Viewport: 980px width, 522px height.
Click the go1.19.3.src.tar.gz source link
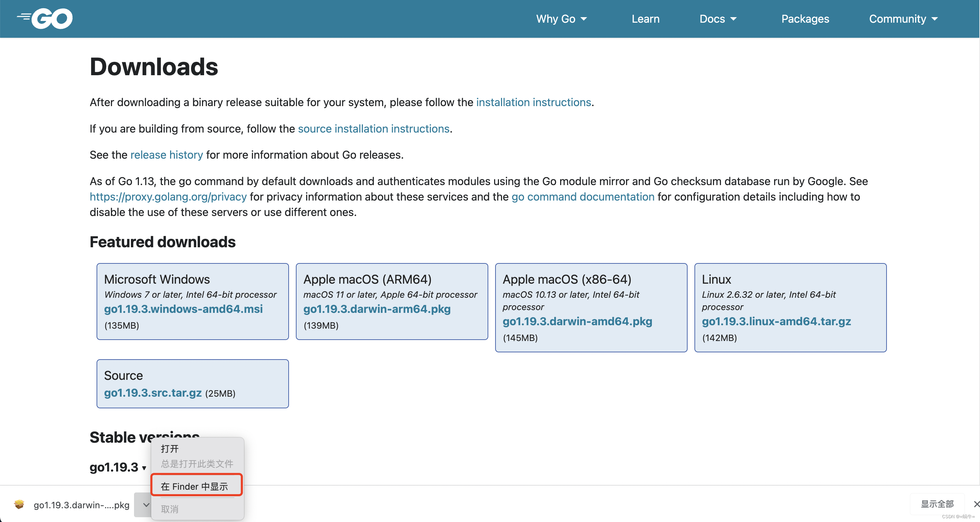(152, 393)
